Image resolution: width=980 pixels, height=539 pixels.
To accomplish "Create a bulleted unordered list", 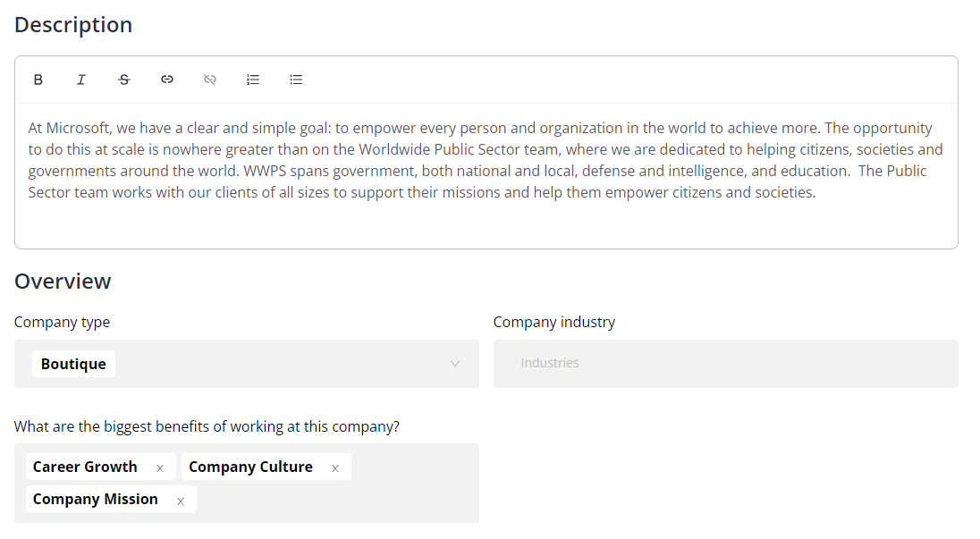I will coord(296,80).
